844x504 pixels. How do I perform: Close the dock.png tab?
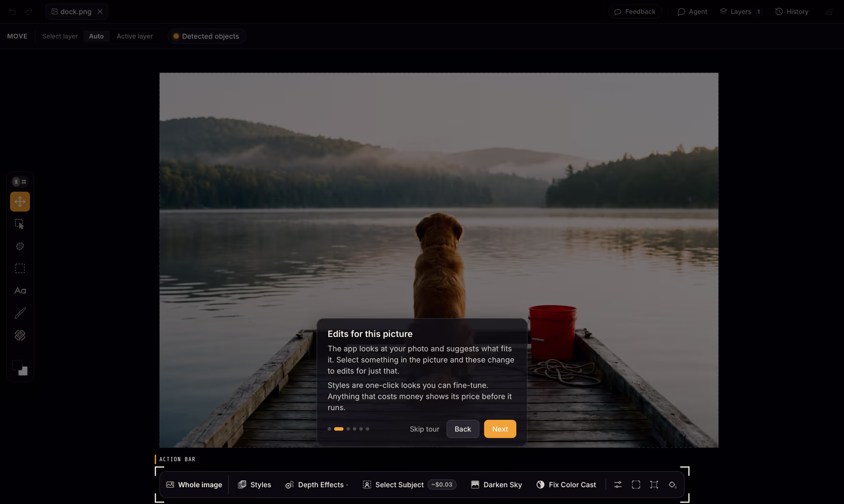pos(100,12)
